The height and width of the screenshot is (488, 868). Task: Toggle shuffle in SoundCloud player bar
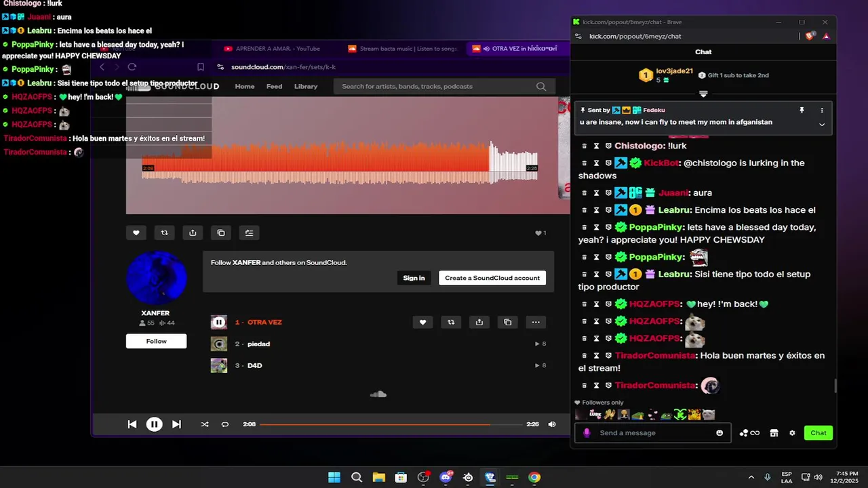(x=205, y=424)
